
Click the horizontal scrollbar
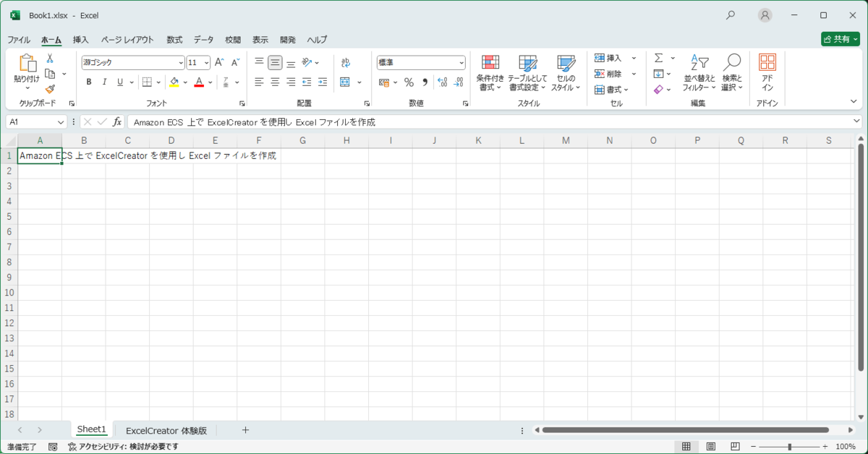pyautogui.click(x=685, y=430)
